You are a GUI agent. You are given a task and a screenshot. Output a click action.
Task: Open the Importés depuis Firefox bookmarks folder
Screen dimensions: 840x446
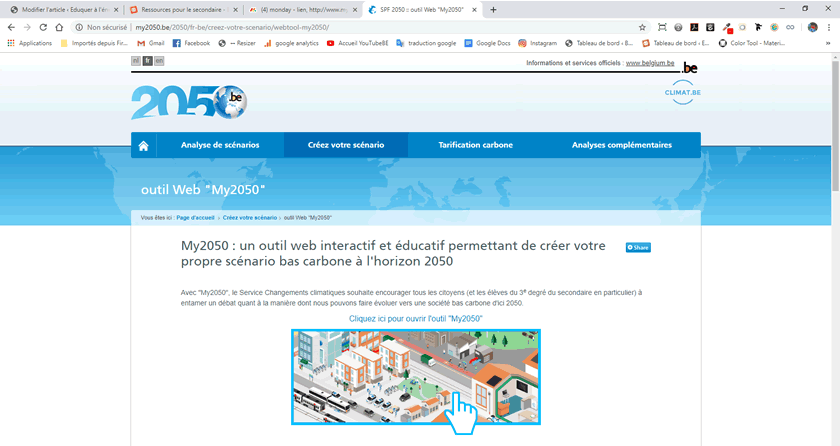94,43
